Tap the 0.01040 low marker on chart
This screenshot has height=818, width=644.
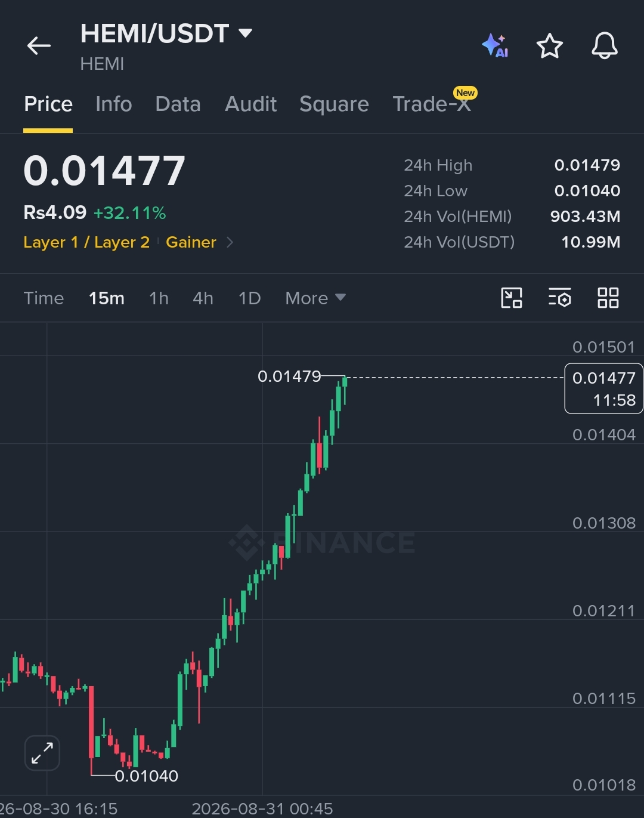146,776
